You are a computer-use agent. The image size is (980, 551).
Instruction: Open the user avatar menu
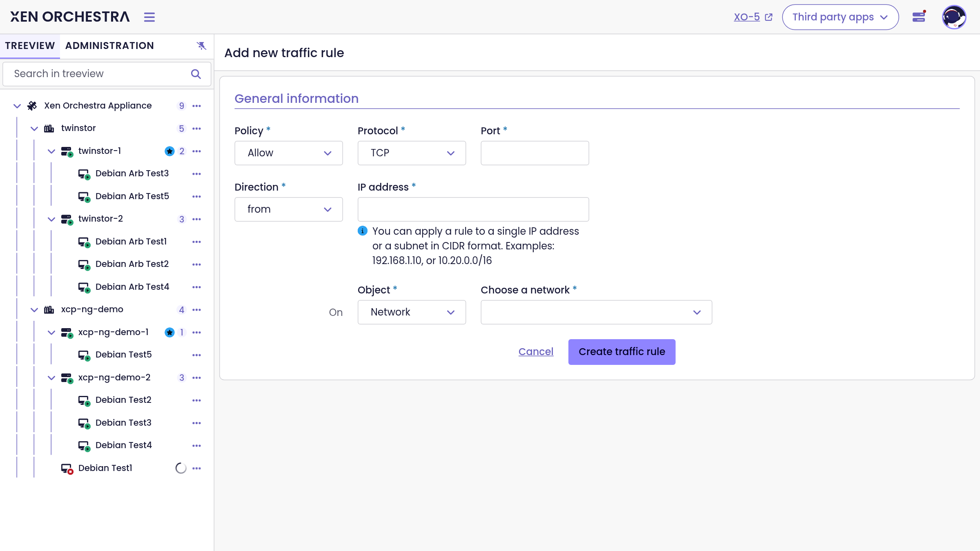(954, 17)
